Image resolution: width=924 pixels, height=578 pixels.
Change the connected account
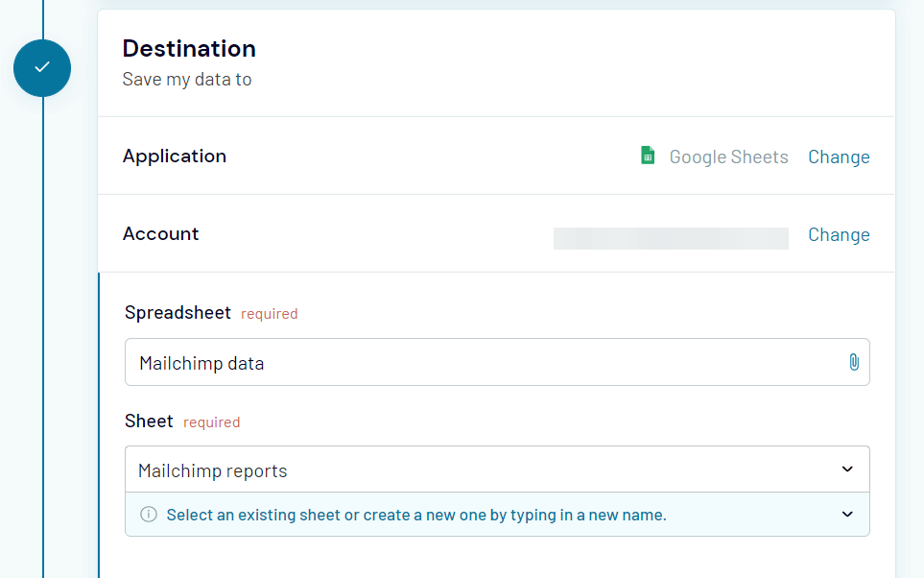pyautogui.click(x=839, y=234)
